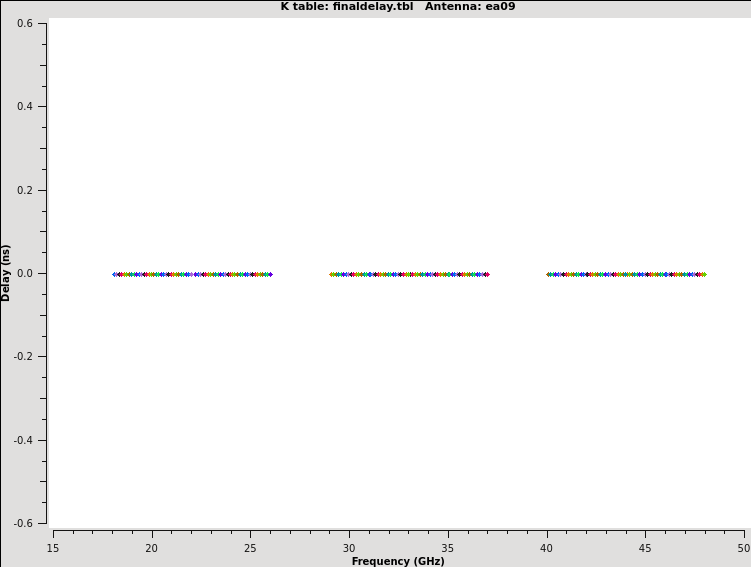This screenshot has width=751, height=567.
Task: Click the 15 tick label on frequency axis
Action: (x=53, y=548)
